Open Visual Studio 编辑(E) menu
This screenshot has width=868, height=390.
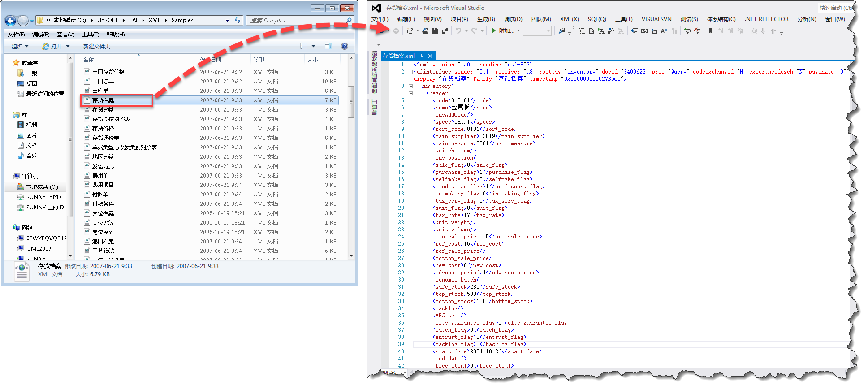(406, 19)
